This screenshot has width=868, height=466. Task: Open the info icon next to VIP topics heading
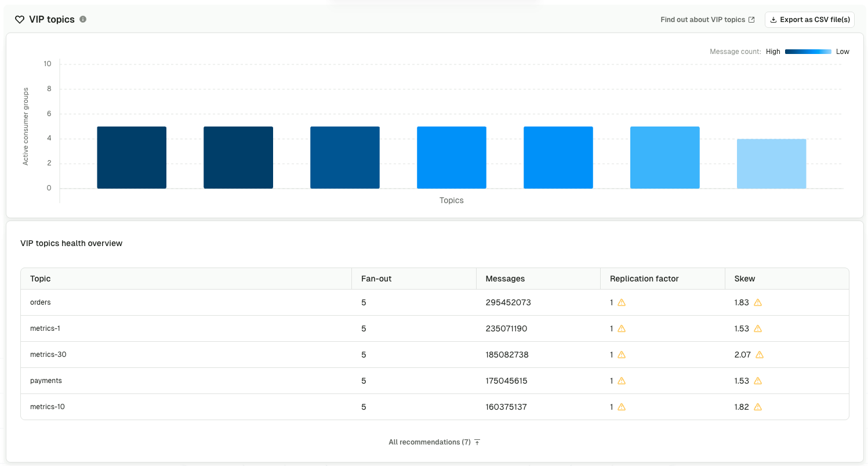point(82,19)
